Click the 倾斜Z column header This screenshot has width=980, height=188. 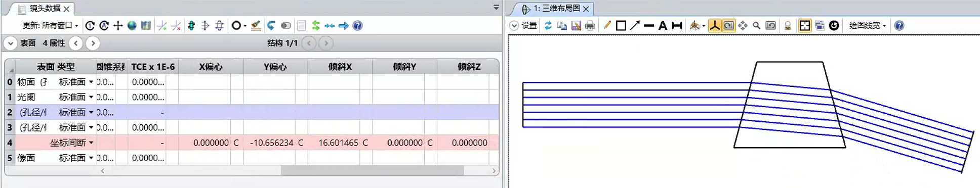click(469, 67)
